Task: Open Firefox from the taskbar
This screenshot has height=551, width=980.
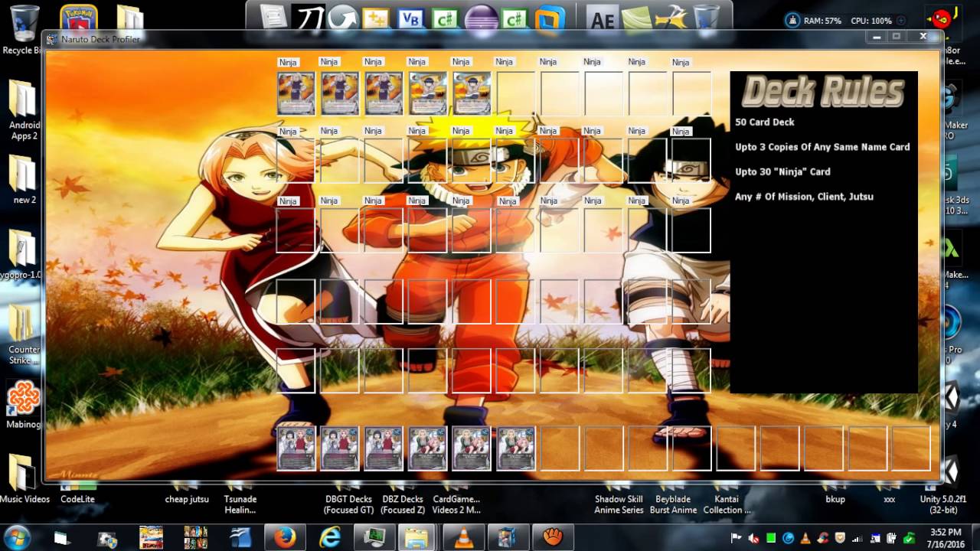Action: 285,537
